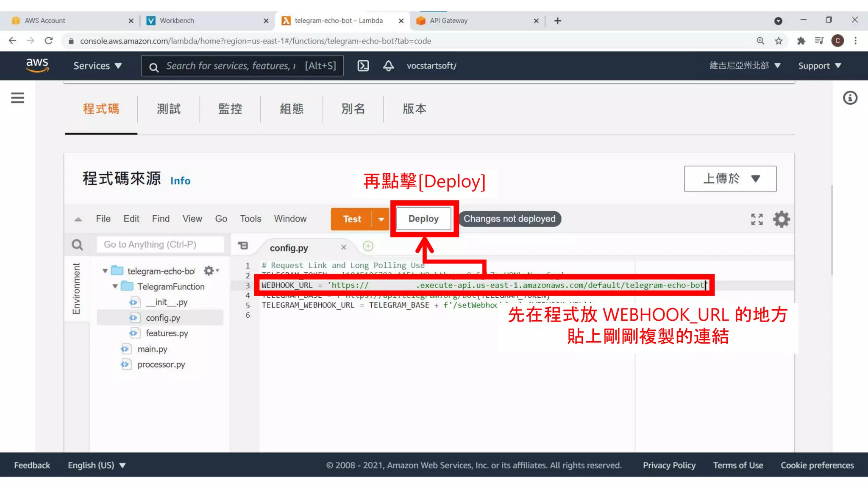Screen dimensions: 868x488
Task: Bookmark this page with star icon
Action: click(x=779, y=41)
